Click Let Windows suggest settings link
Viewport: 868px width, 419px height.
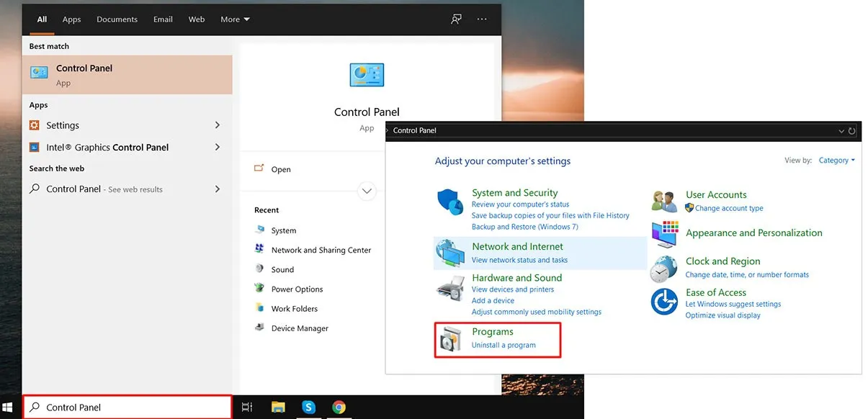[733, 304]
